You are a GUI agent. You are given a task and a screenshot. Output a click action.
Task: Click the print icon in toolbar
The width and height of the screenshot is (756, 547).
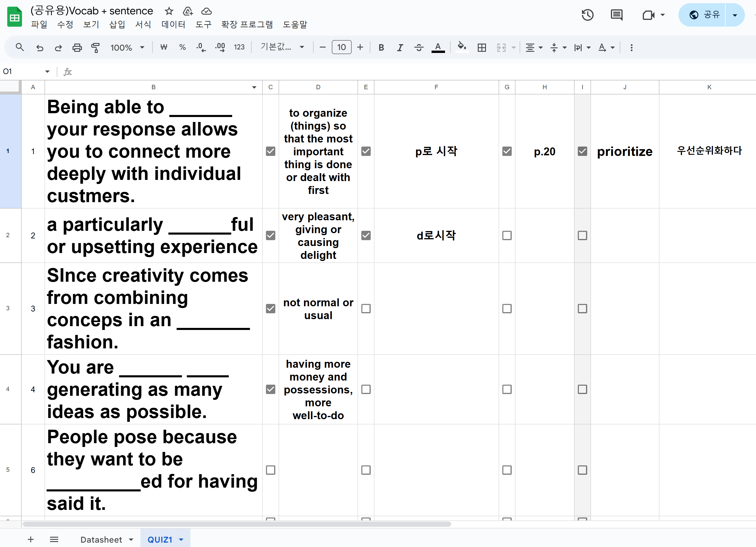(77, 48)
